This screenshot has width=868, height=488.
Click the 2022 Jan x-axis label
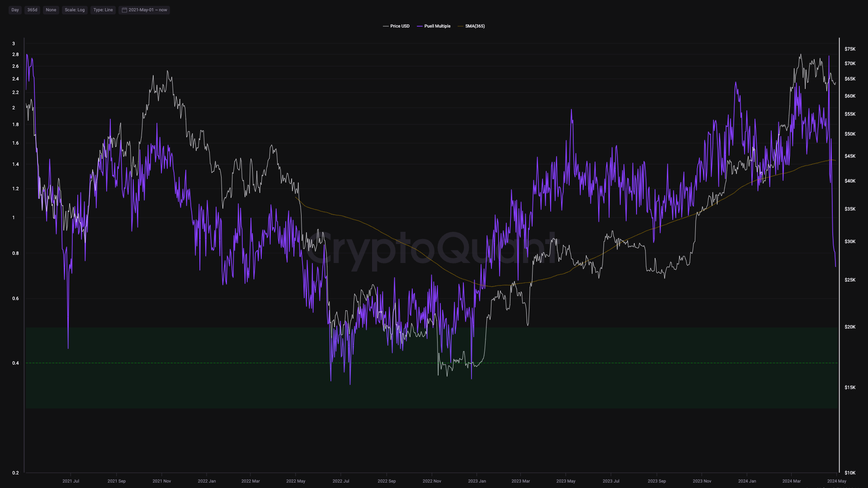[207, 481]
